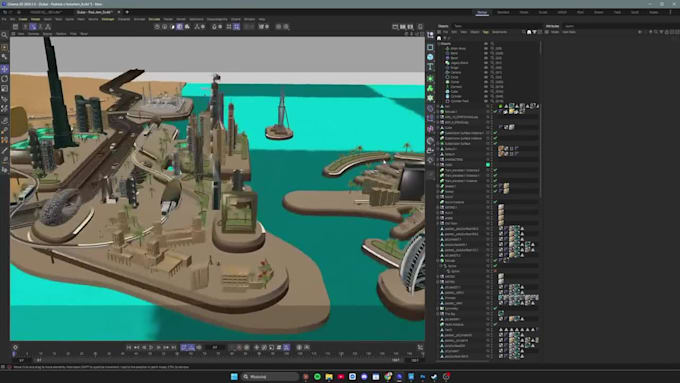
Task: Switch to the Takes tab
Action: [458, 26]
